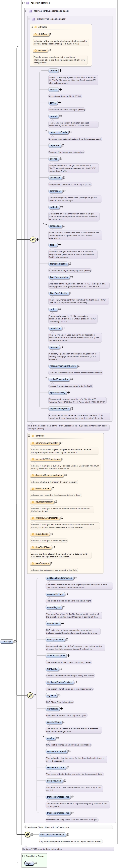Click the nas:TfdmFlightType type icon
This screenshot has width=118, height=868.
point(27,3)
